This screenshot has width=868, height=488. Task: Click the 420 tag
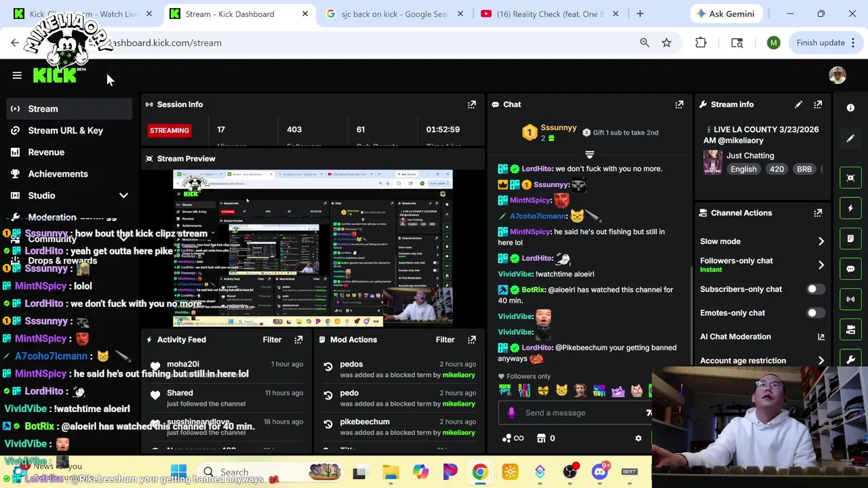point(776,169)
